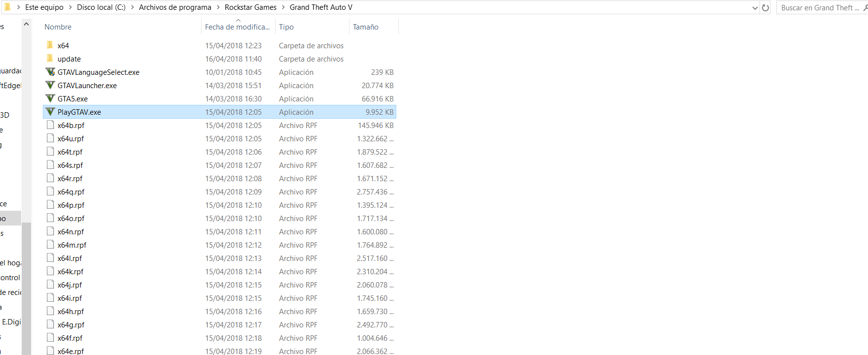The width and height of the screenshot is (868, 355).
Task: Click the GTAVLauncher.exe application icon
Action: pyautogui.click(x=50, y=85)
